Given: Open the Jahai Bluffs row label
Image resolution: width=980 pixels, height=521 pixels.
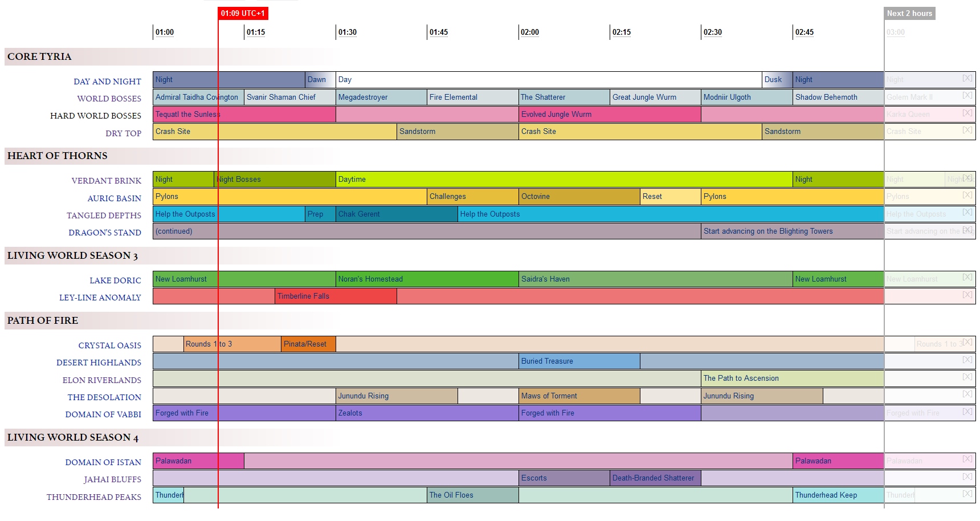Looking at the screenshot, I should click(x=112, y=479).
